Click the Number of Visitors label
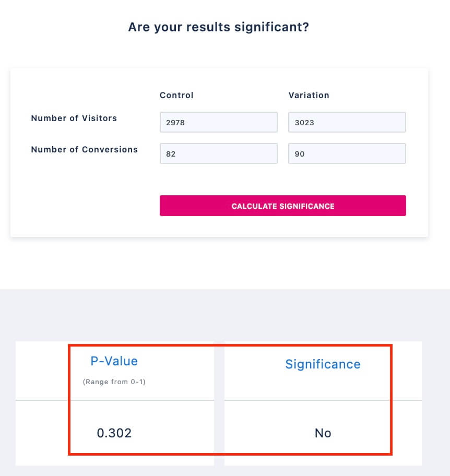The width and height of the screenshot is (450, 476). tap(74, 118)
